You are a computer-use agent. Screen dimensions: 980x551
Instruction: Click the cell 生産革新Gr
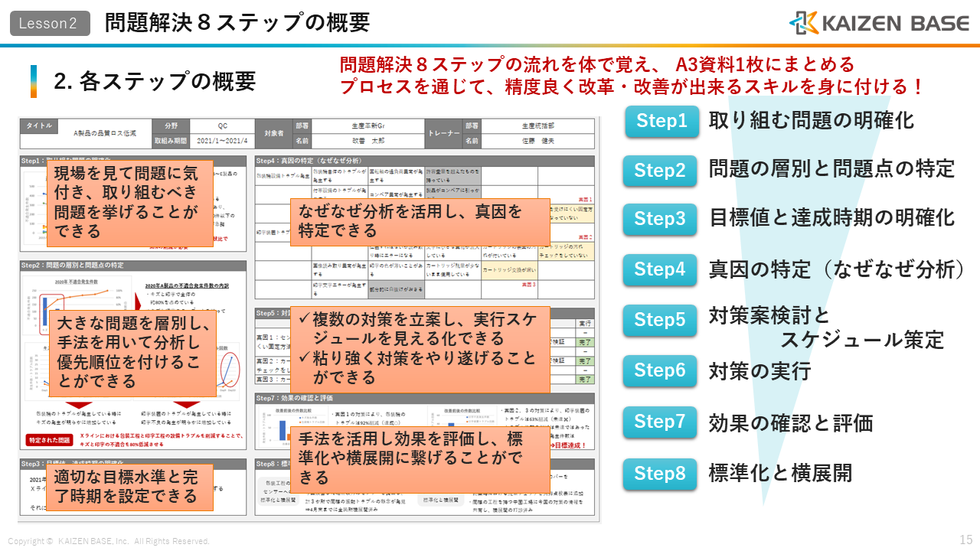tap(368, 126)
